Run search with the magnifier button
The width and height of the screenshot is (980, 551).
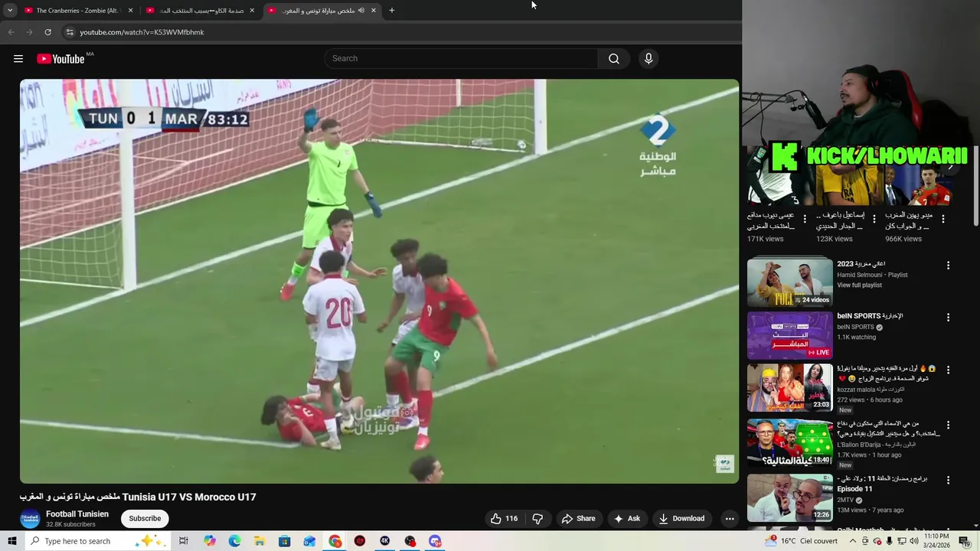[x=614, y=59]
